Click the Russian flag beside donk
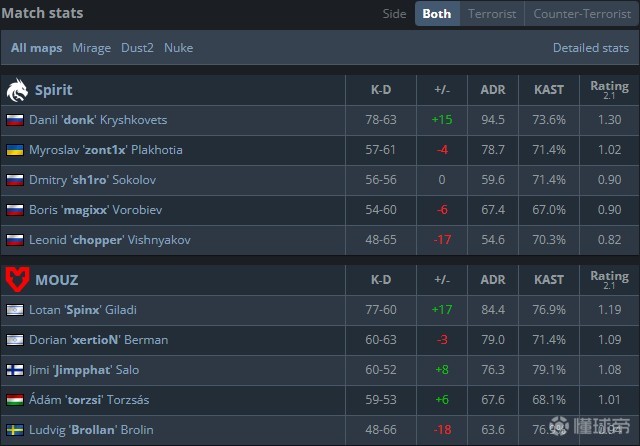The image size is (640, 446). coord(15,120)
